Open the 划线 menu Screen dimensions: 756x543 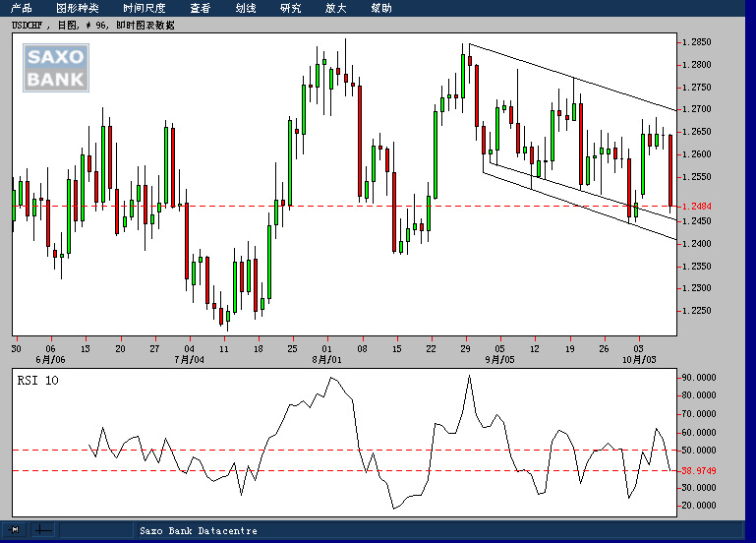[246, 8]
